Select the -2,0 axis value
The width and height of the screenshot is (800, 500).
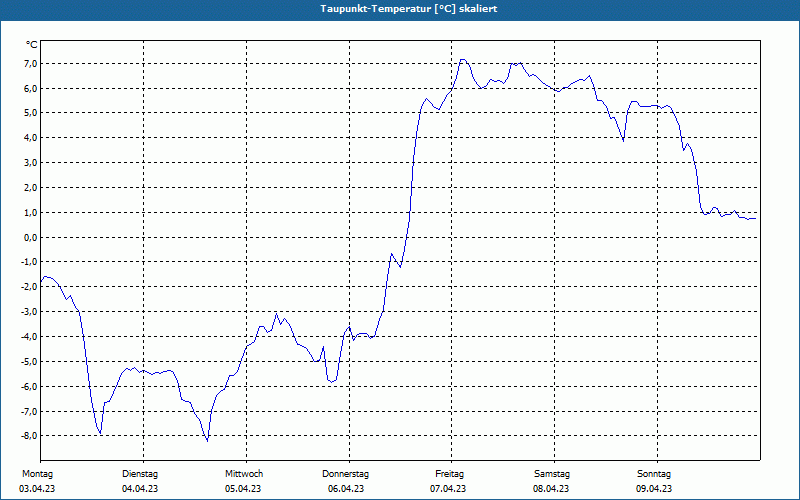coord(28,287)
